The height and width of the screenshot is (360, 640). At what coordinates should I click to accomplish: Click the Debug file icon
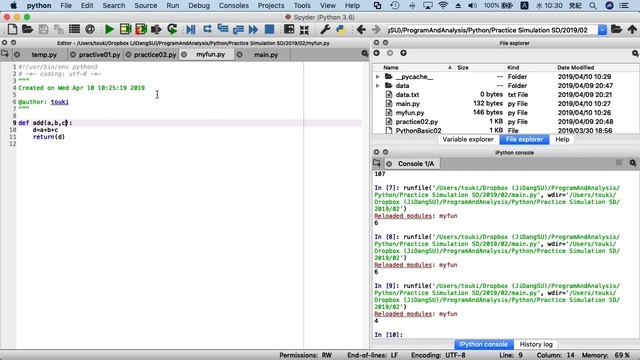pyautogui.click(x=191, y=29)
